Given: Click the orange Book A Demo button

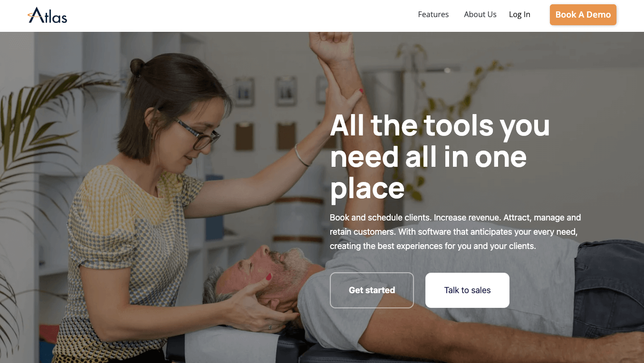Looking at the screenshot, I should (583, 15).
